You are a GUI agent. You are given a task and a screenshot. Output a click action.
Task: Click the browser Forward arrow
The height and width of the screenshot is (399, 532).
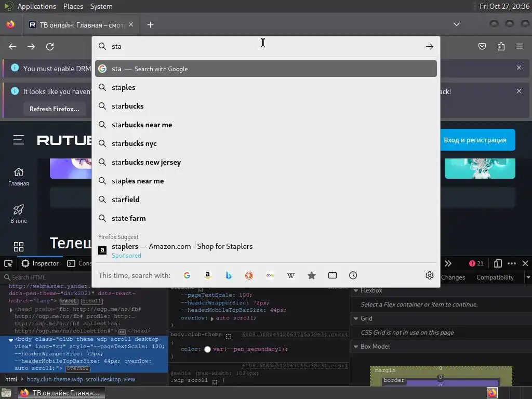pos(31,46)
